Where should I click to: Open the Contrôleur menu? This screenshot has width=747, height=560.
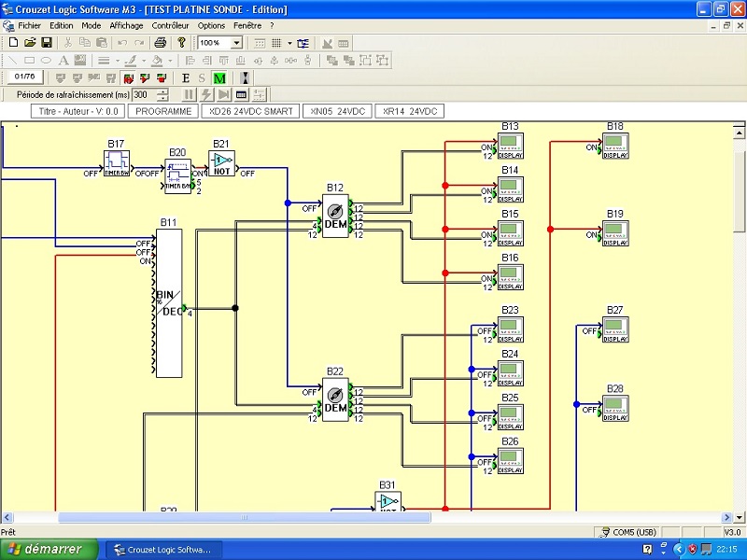click(170, 25)
